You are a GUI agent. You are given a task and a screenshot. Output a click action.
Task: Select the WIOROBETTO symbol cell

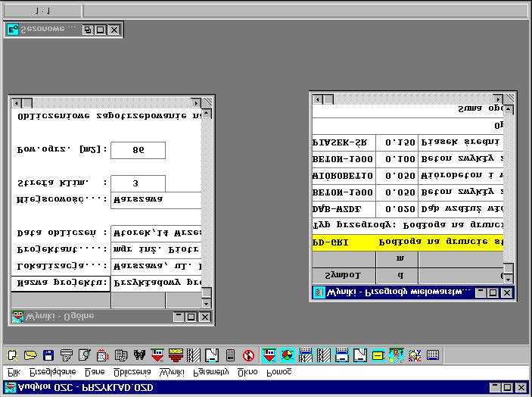344,176
